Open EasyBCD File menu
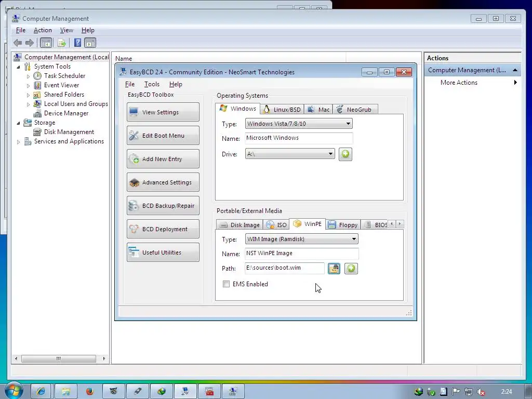This screenshot has height=399, width=532. (129, 84)
